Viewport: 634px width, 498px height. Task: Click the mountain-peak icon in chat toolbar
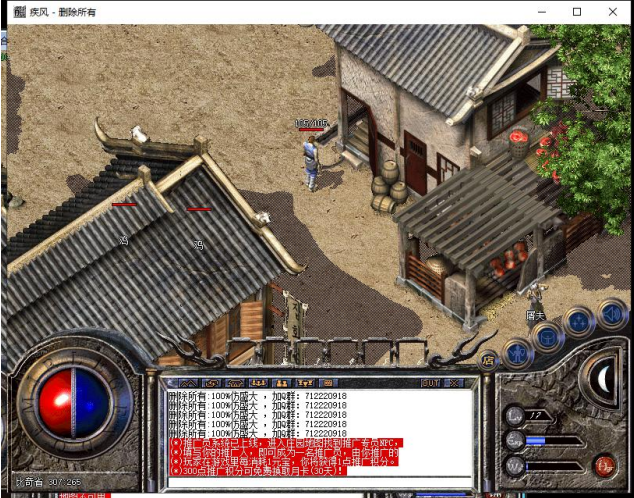(x=187, y=383)
